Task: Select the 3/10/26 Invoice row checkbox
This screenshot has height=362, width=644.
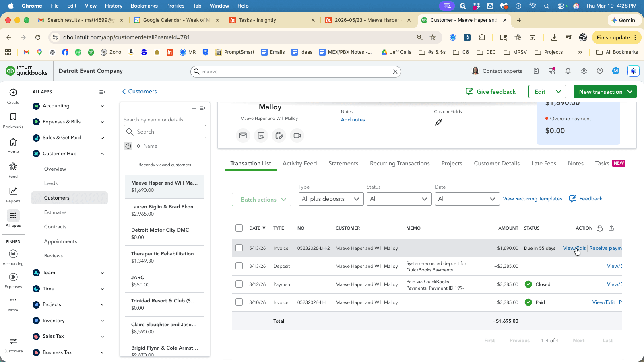Action: click(239, 302)
